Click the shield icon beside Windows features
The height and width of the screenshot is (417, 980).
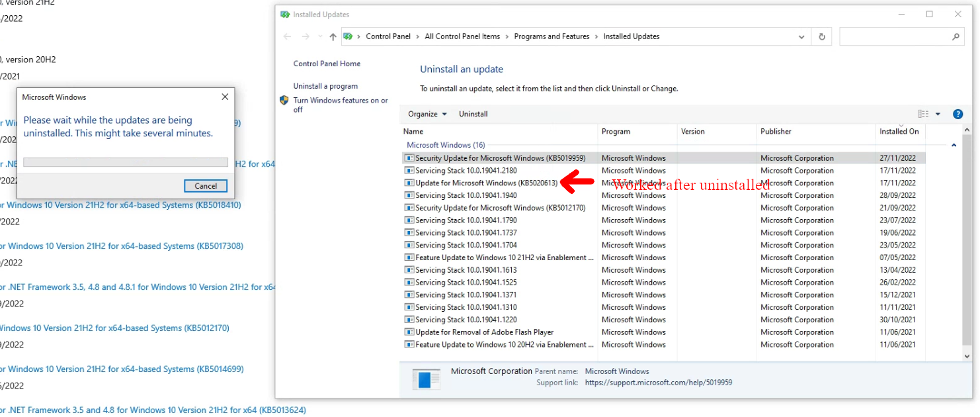[284, 101]
